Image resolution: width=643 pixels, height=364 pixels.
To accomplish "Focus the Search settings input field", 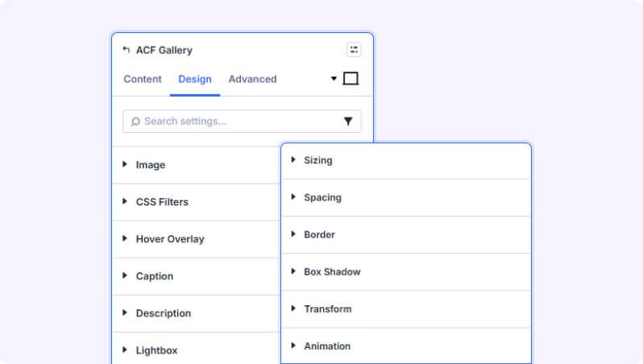I will pyautogui.click(x=242, y=121).
